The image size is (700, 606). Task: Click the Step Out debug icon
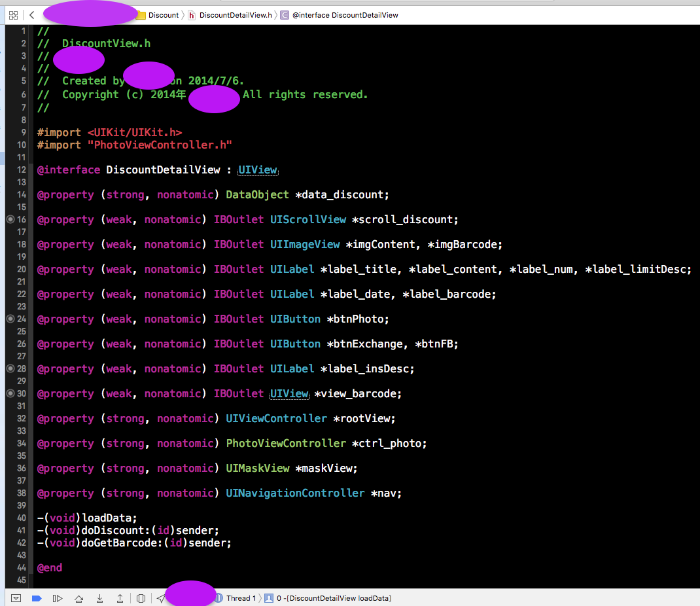120,598
